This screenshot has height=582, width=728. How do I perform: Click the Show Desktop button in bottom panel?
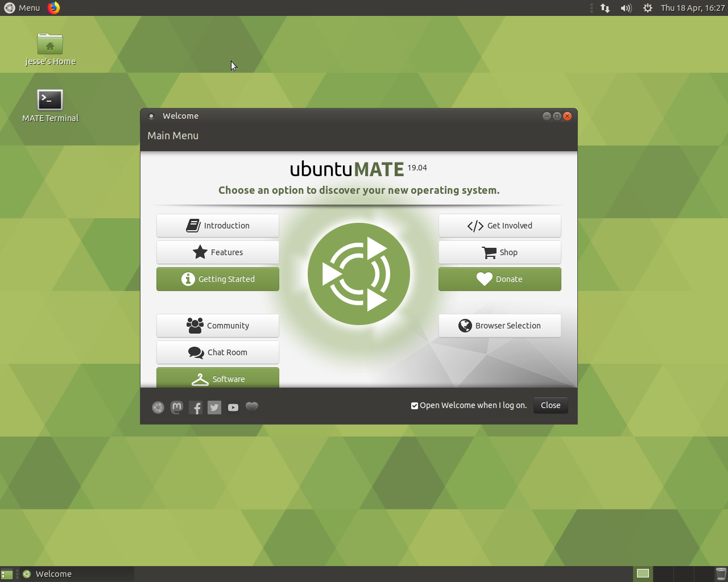(7, 574)
